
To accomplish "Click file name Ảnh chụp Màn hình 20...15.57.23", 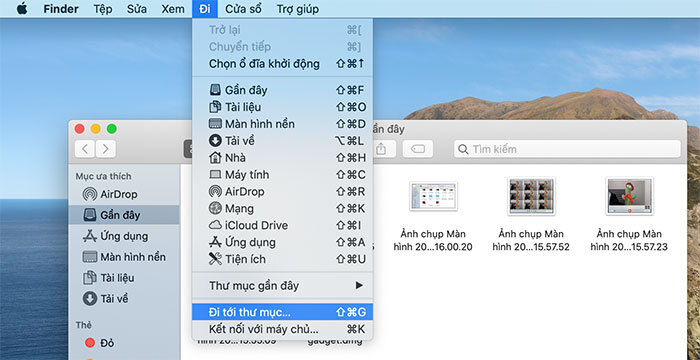I will tap(629, 240).
